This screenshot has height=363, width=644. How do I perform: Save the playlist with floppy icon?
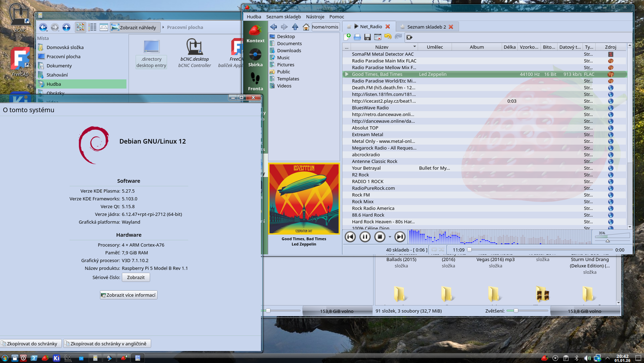tap(367, 37)
